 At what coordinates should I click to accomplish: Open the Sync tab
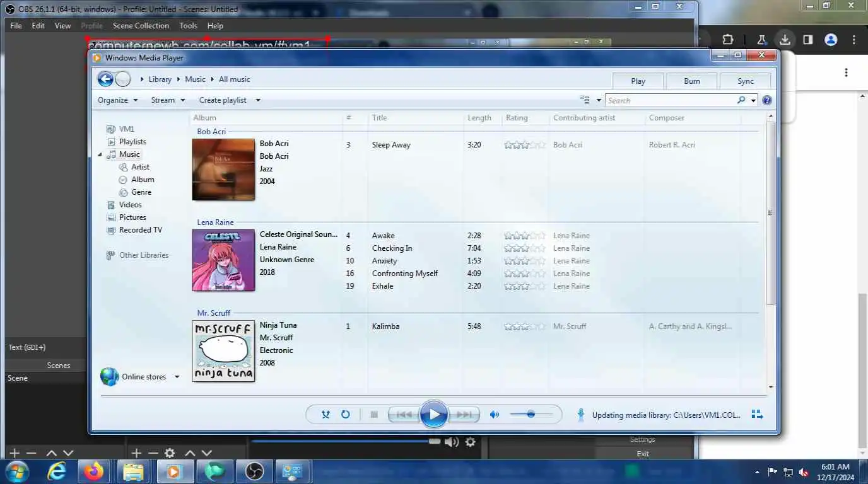(x=746, y=81)
